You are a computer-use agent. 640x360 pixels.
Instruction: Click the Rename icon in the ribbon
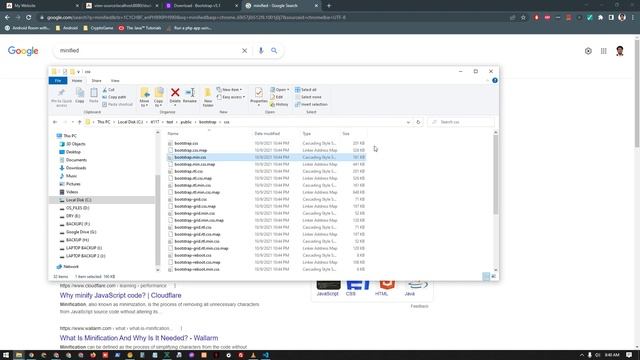click(x=190, y=93)
